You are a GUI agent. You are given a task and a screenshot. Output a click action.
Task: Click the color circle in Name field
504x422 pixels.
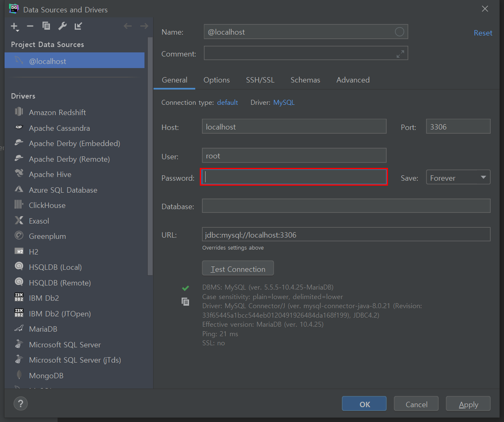coord(399,32)
